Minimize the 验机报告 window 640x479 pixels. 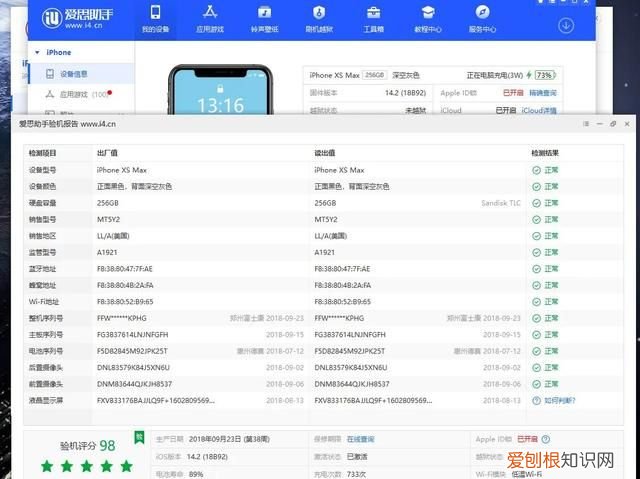600,124
